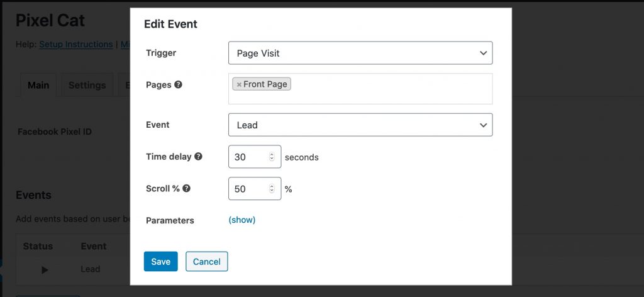Image resolution: width=644 pixels, height=297 pixels.
Task: Open the Event dropdown showing Lead
Action: click(x=360, y=125)
